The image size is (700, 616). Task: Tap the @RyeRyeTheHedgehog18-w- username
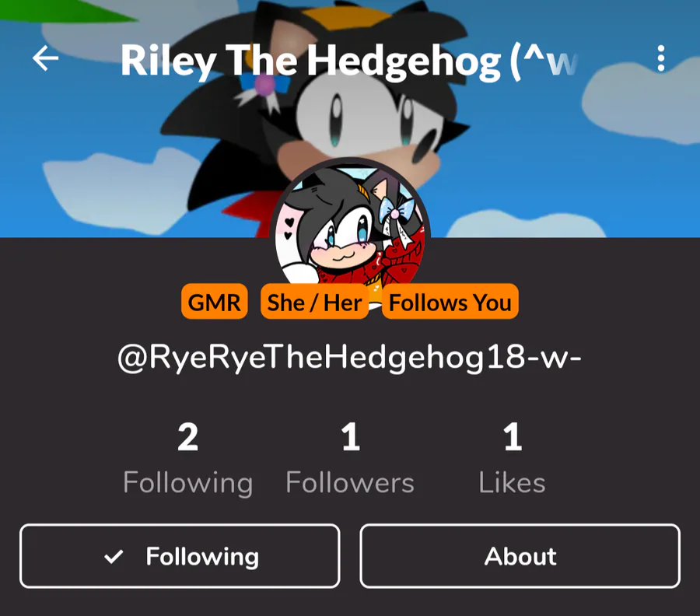[x=349, y=358]
